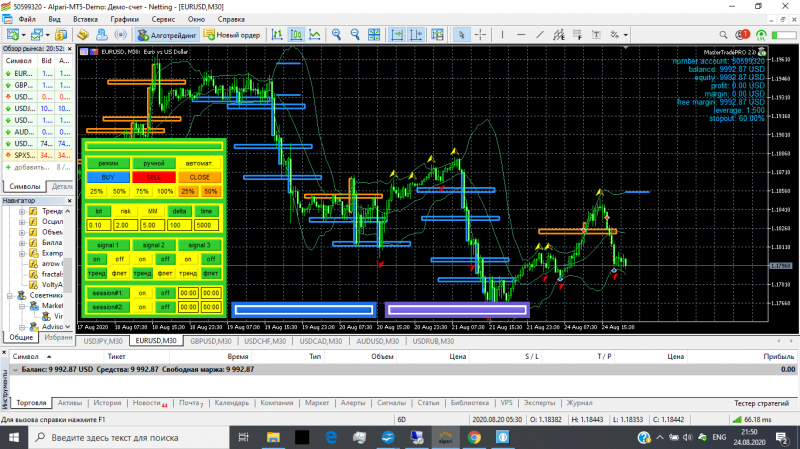The image size is (800, 449).
Task: Click the Profiles toolbar icon
Action: pyautogui.click(x=36, y=35)
